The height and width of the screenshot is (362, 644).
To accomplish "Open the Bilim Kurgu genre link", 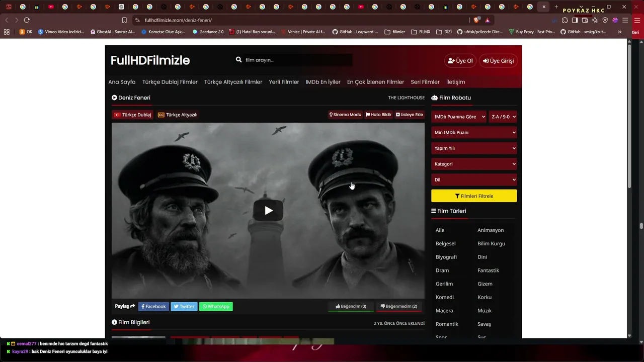I will pos(491,243).
